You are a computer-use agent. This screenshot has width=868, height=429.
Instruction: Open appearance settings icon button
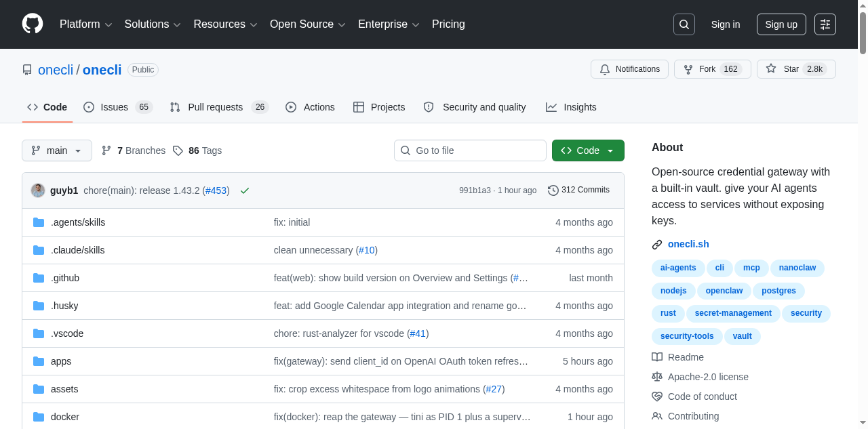825,24
